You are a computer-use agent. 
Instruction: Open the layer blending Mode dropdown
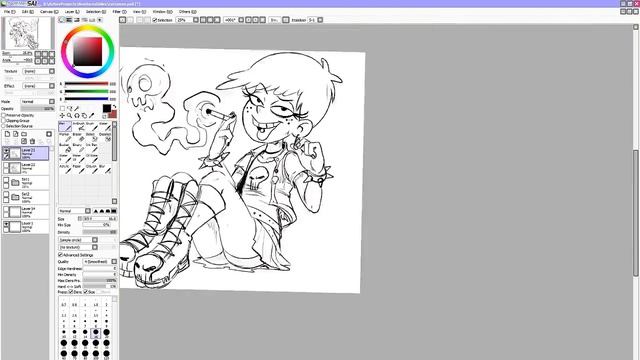coord(38,101)
